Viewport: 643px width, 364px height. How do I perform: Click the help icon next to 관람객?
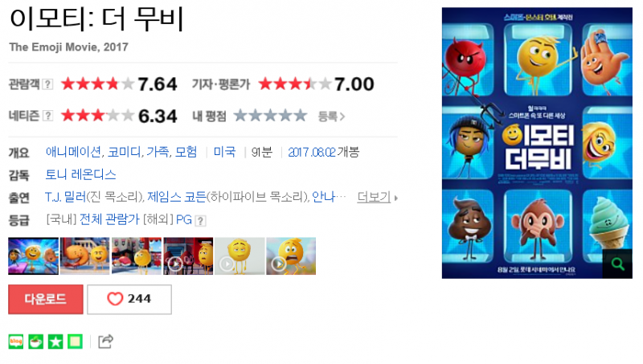(48, 84)
